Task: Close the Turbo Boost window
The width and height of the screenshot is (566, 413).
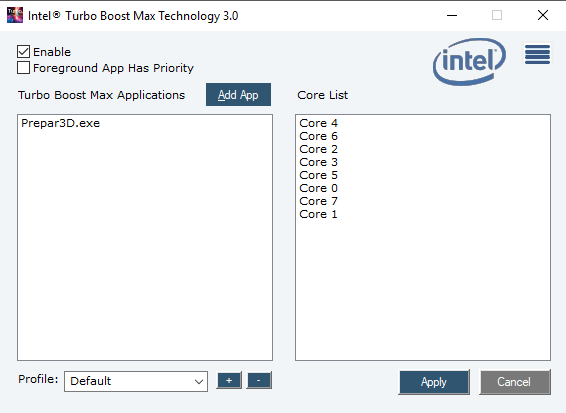Action: (543, 15)
